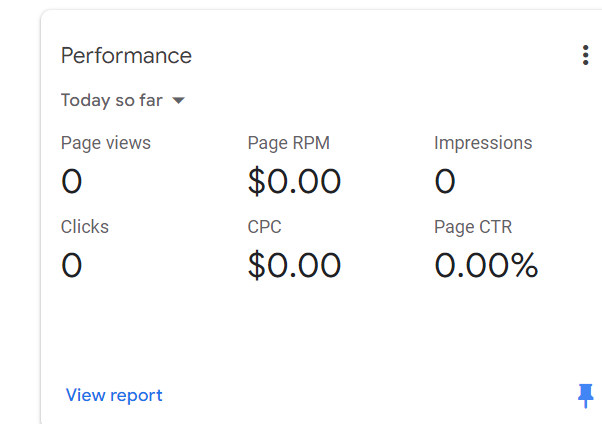Select the Page CTR metric label

473,227
